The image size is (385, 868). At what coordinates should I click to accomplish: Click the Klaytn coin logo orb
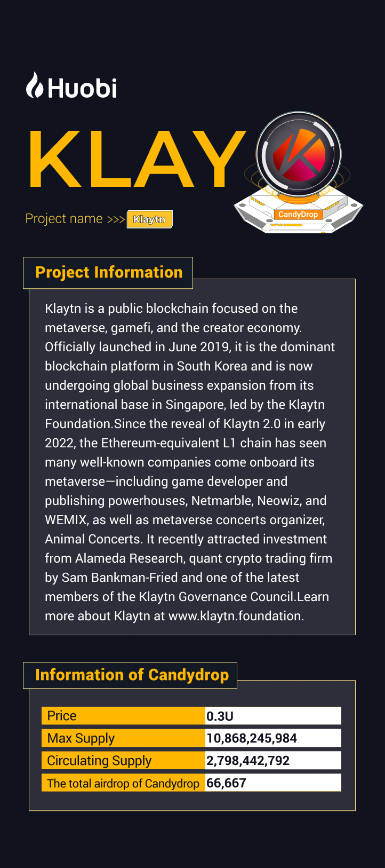click(x=299, y=153)
